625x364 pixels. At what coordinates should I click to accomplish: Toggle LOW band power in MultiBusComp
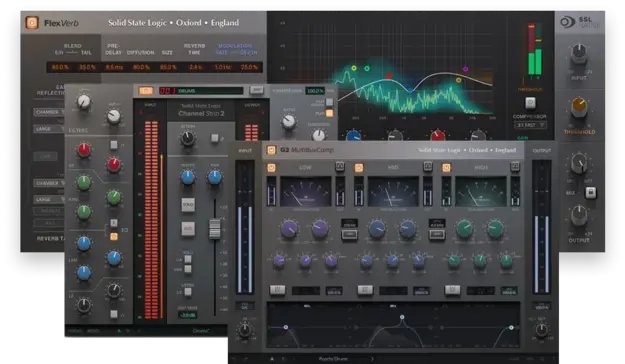[x=271, y=167]
